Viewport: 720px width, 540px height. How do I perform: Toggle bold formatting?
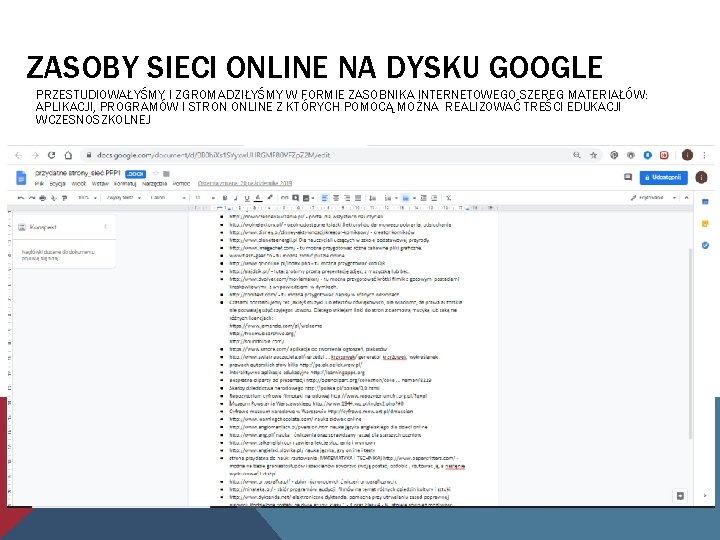point(225,198)
